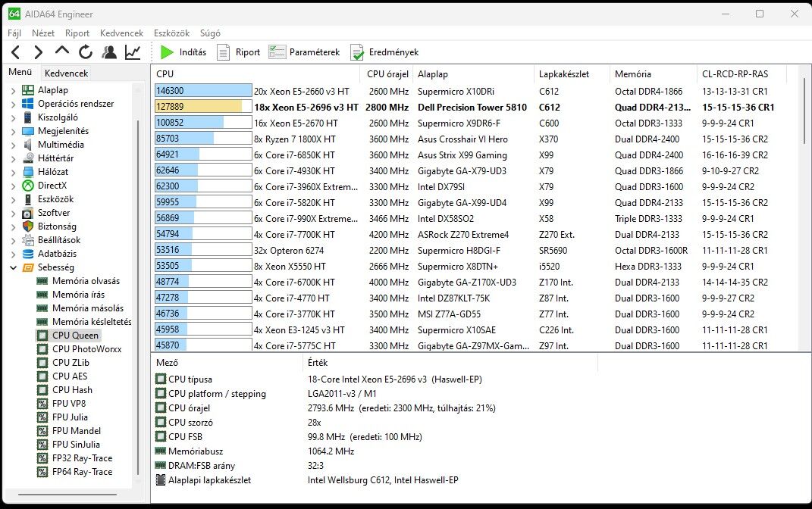Open CPU ZLib benchmark
This screenshot has width=812, height=509.
point(71,363)
